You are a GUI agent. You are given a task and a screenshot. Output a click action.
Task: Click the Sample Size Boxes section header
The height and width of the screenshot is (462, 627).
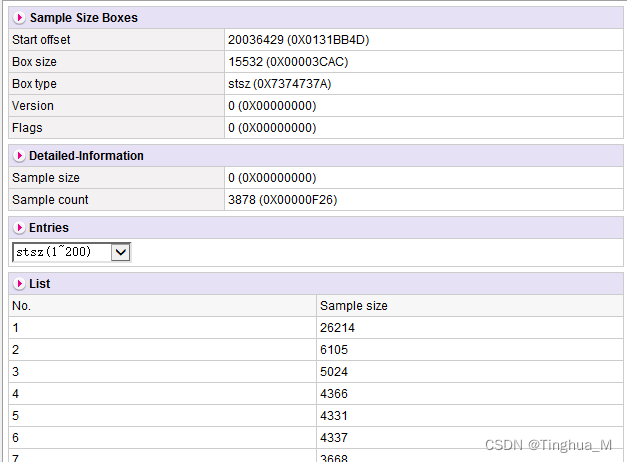click(x=316, y=18)
